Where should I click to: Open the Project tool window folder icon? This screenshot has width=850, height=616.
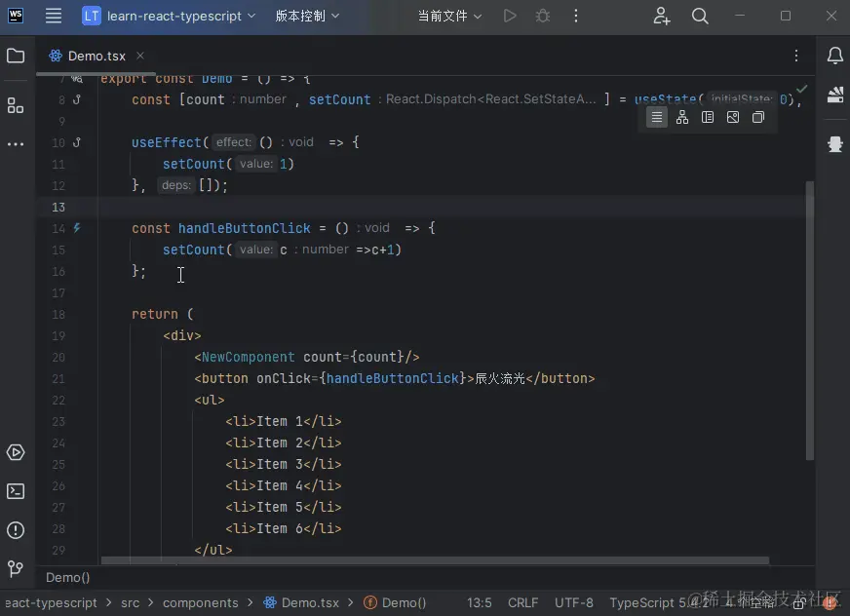pos(16,56)
